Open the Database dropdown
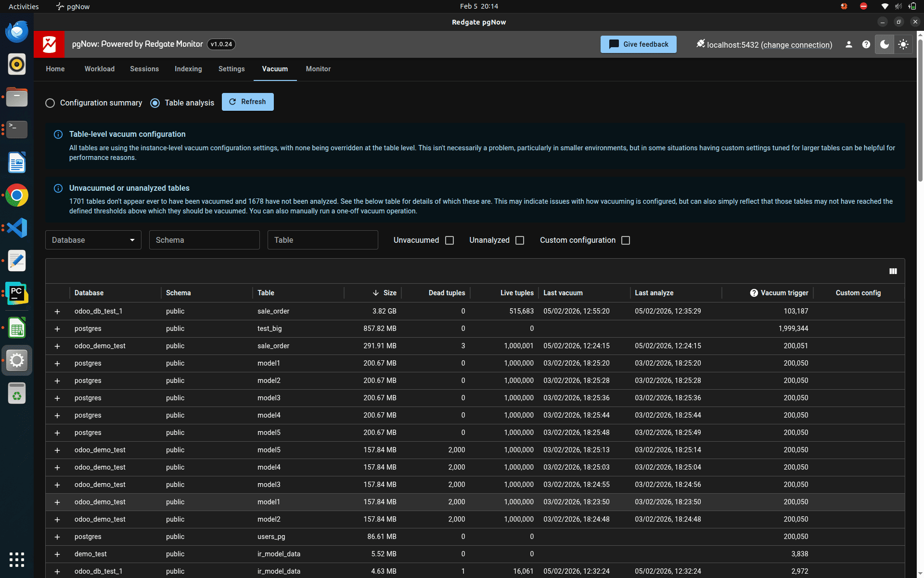Screen dimensions: 924x578 (x=93, y=240)
